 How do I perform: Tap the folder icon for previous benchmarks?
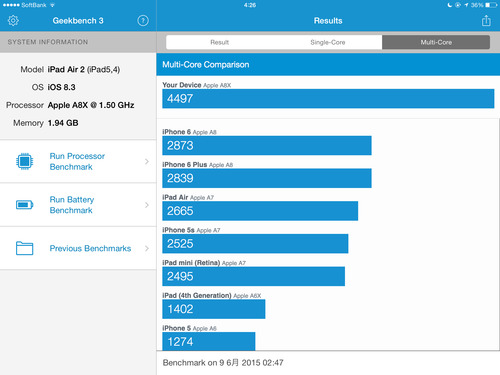[25, 248]
